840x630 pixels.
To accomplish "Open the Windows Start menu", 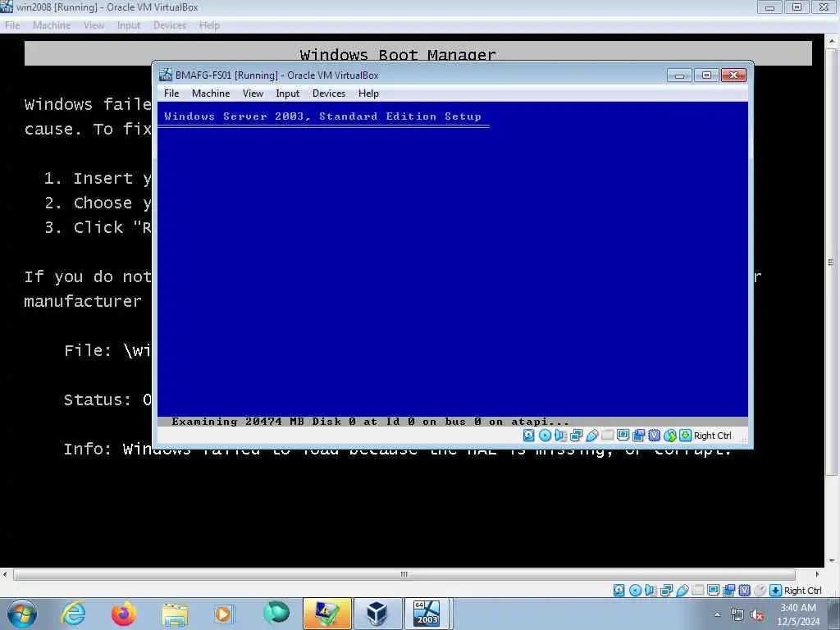I will [x=22, y=614].
